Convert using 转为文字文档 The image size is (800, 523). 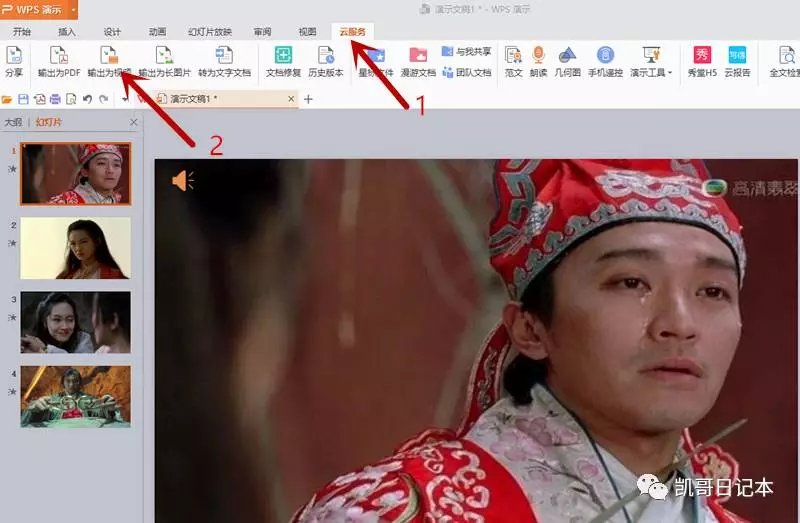click(224, 61)
